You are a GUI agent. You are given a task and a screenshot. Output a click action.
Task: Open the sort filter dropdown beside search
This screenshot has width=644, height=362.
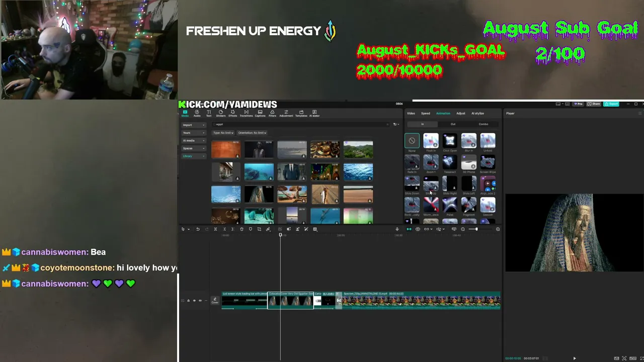[x=396, y=124]
